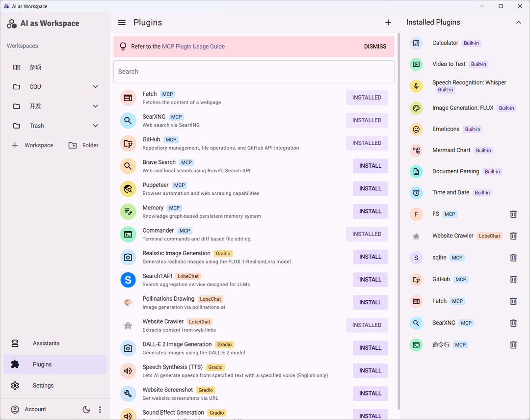This screenshot has height=420, width=530.
Task: Open the MCP Plugin Usage Guide link
Action: [x=193, y=47]
